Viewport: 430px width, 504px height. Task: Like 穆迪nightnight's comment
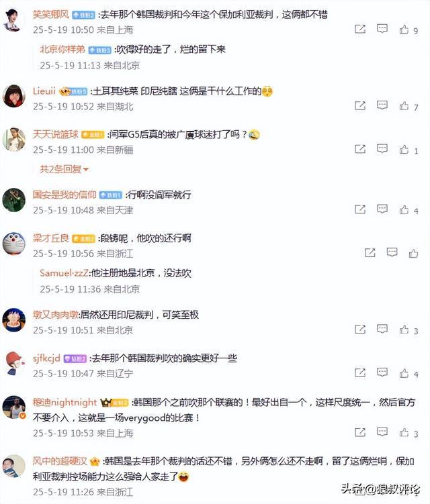[x=404, y=433]
